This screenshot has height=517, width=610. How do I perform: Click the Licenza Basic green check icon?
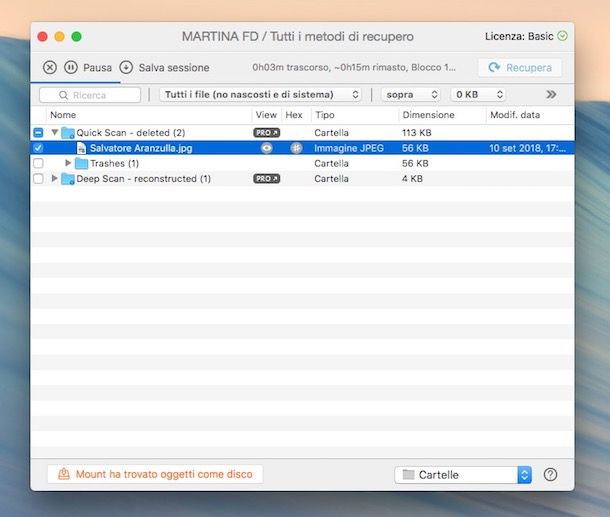click(562, 36)
